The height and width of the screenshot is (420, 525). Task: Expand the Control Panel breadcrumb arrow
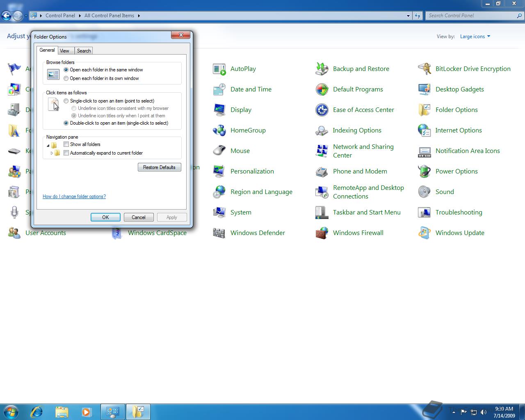[x=80, y=16]
